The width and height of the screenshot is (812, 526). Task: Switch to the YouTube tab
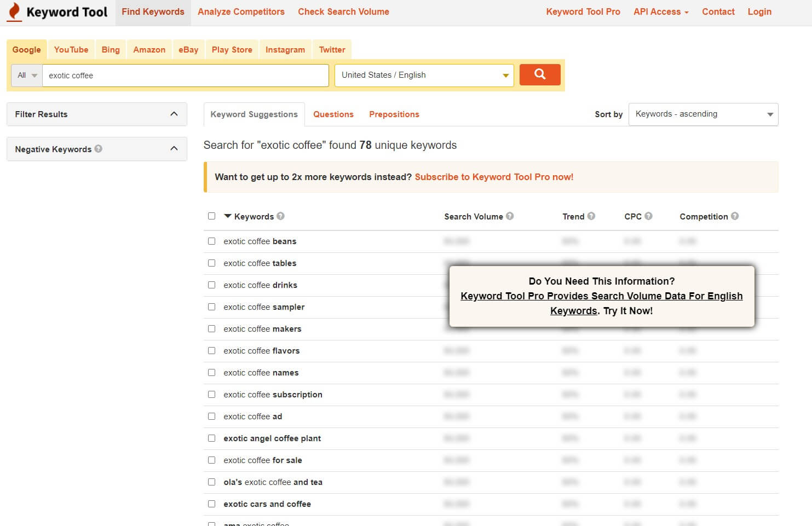[71, 49]
